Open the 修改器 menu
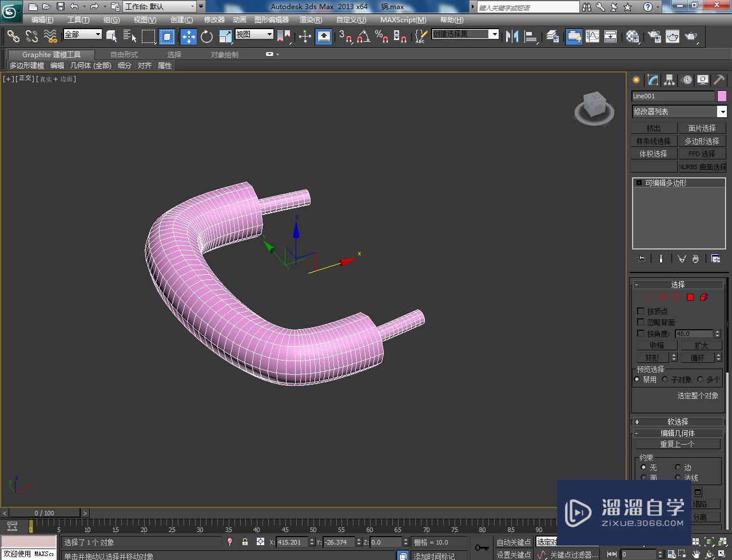 point(214,19)
